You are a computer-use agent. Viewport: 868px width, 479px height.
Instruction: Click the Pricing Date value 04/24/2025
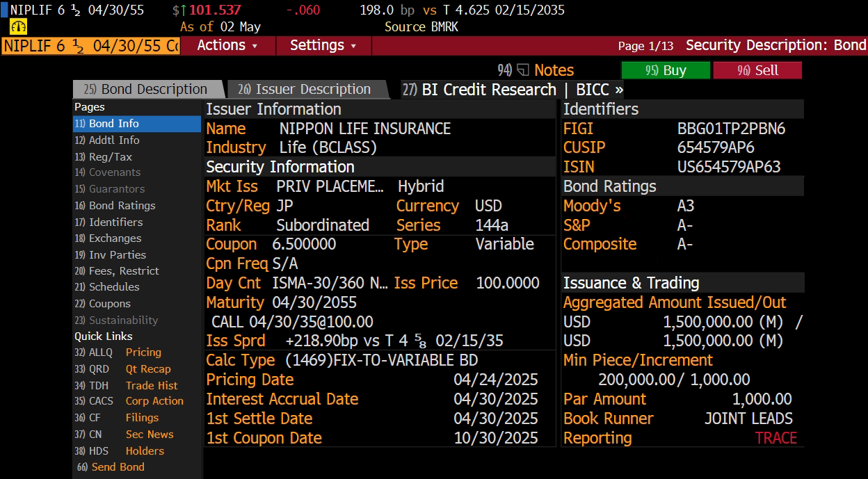pos(496,380)
